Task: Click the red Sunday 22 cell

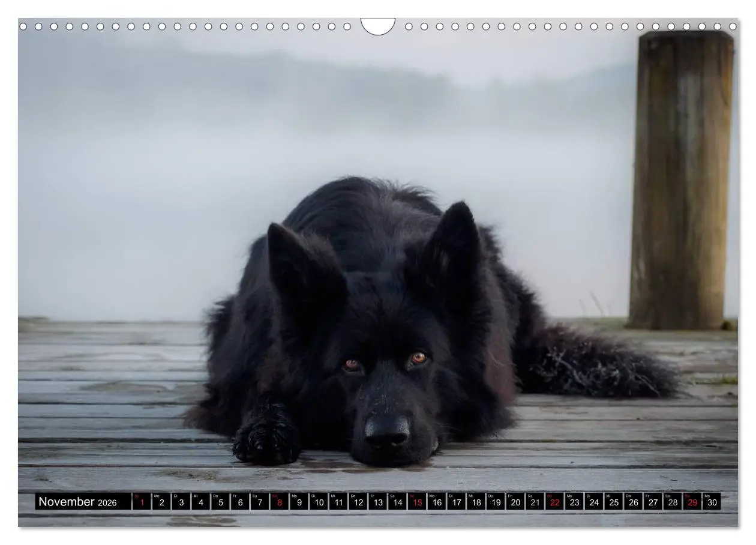Action: [x=554, y=502]
